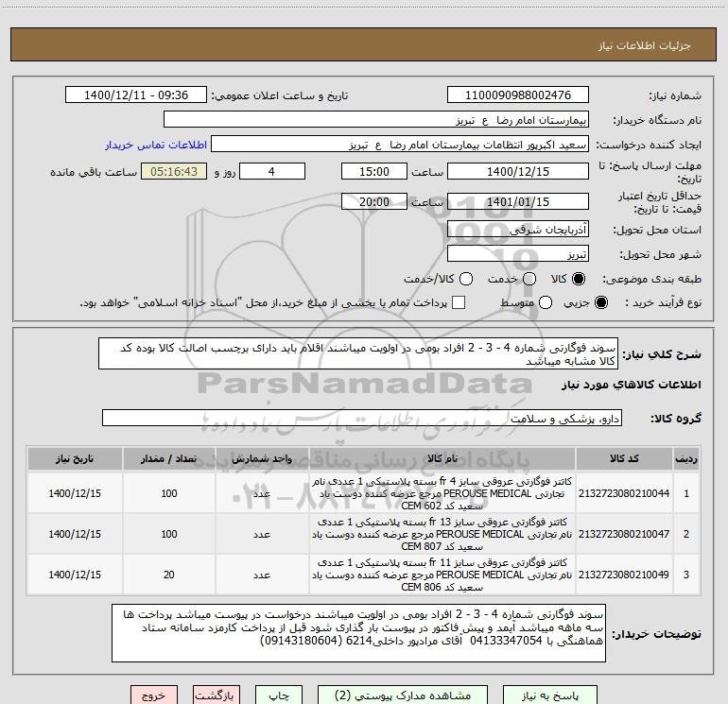This screenshot has height=704, width=728.
Task: Select the خدمت radio button
Action: click(x=529, y=279)
